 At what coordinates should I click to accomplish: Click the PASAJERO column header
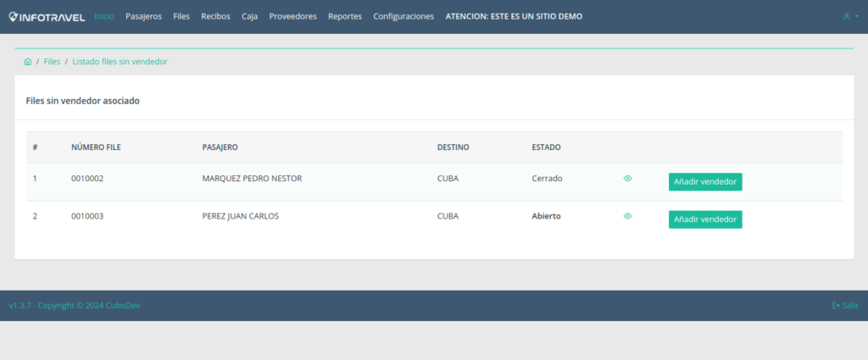pyautogui.click(x=220, y=147)
